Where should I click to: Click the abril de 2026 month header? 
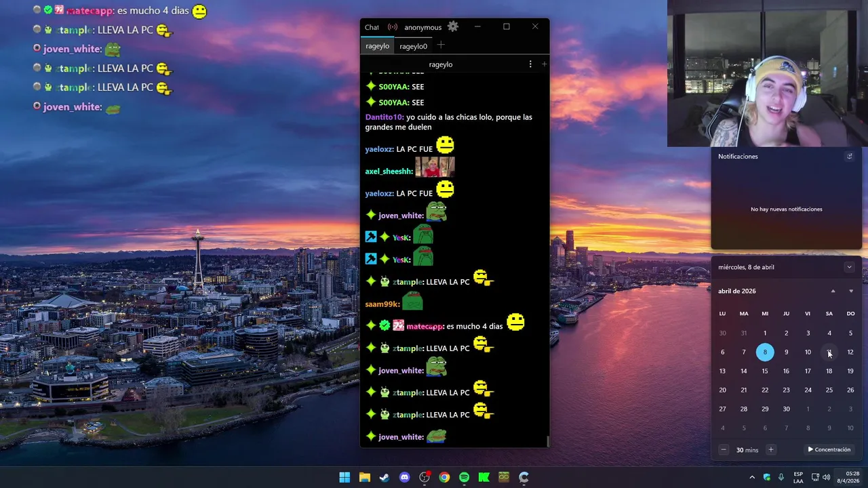pyautogui.click(x=737, y=291)
